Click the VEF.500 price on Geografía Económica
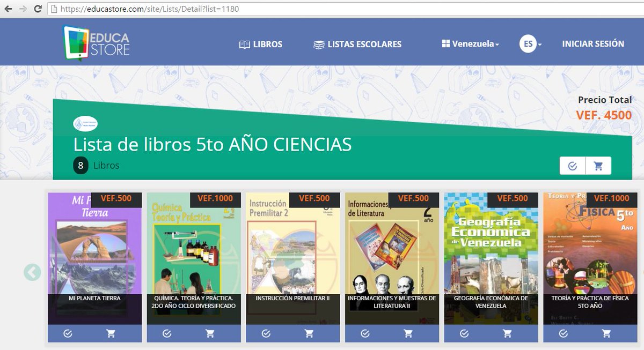 pos(513,198)
